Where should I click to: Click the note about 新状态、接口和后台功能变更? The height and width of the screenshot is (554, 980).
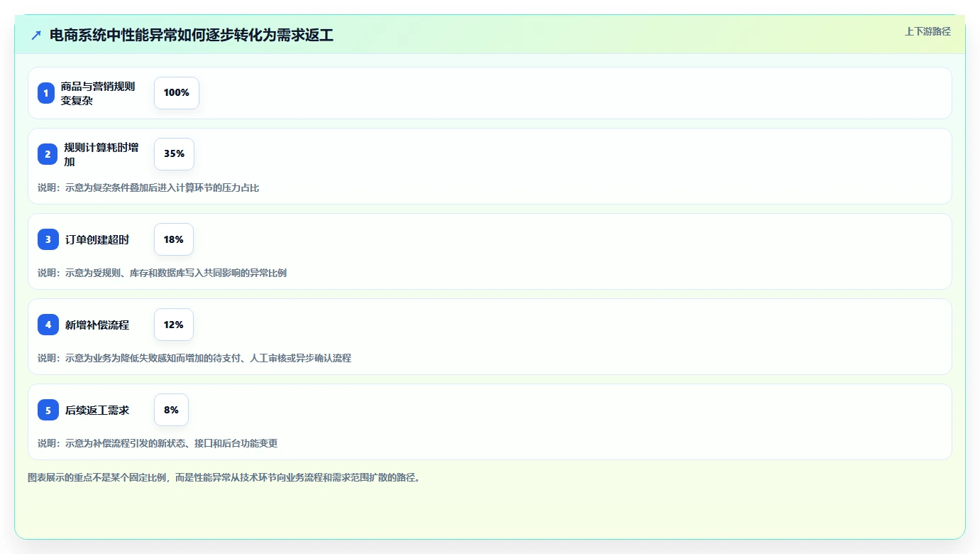pyautogui.click(x=158, y=443)
